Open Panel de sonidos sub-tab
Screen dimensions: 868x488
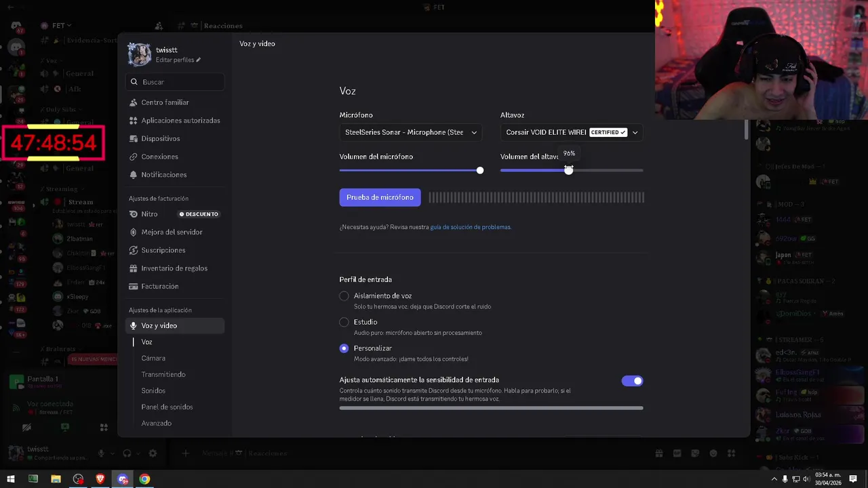167,407
